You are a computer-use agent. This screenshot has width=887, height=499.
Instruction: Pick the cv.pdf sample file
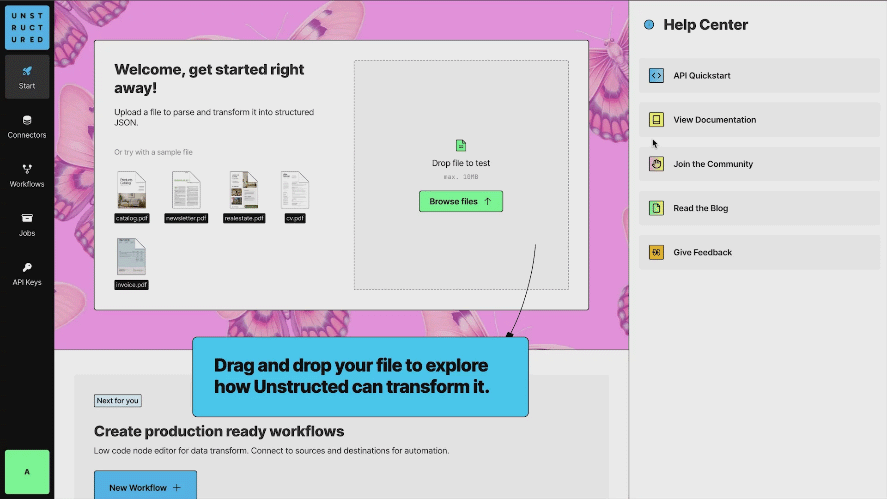pos(295,196)
